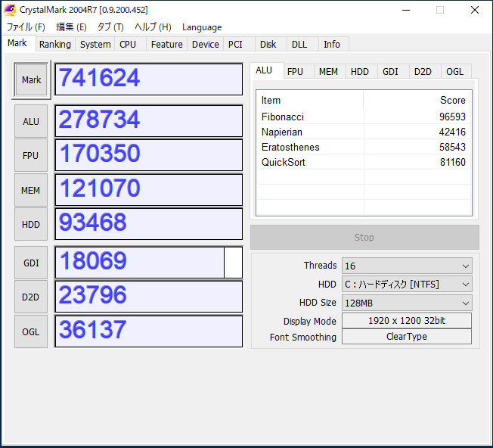Run the FPU benchmark button
This screenshot has height=448, width=493.
click(x=31, y=155)
